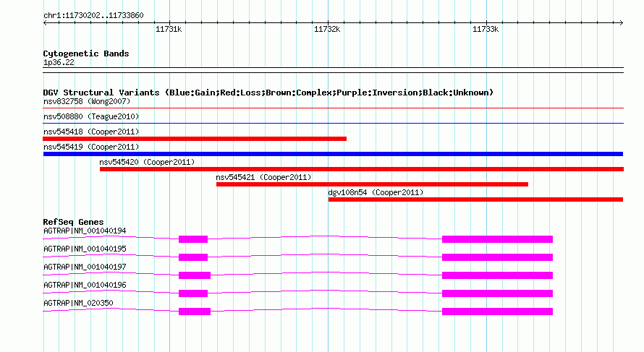Click the 1p36.22 band label
Image resolution: width=644 pixels, height=352 pixels.
coord(59,62)
